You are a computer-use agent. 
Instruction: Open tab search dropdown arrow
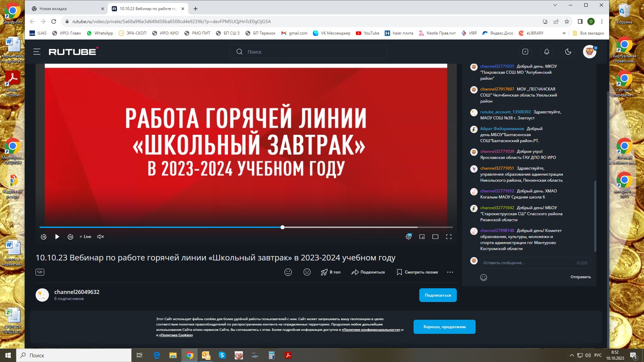(555, 5)
